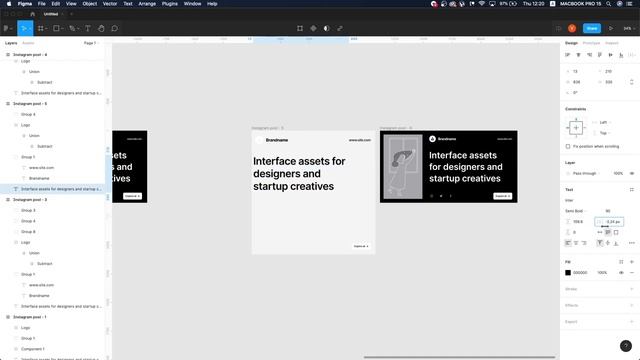640x360 pixels.
Task: Select the Pen tool
Action: tap(72, 29)
